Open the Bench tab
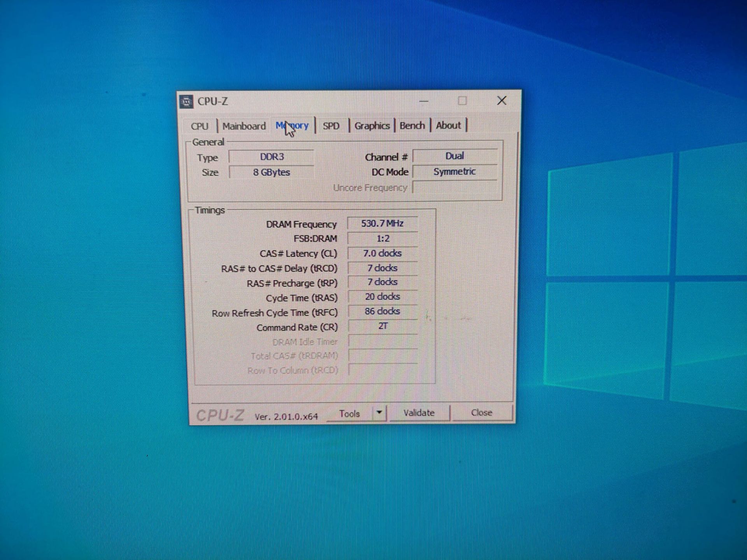The width and height of the screenshot is (747, 560). click(x=412, y=126)
